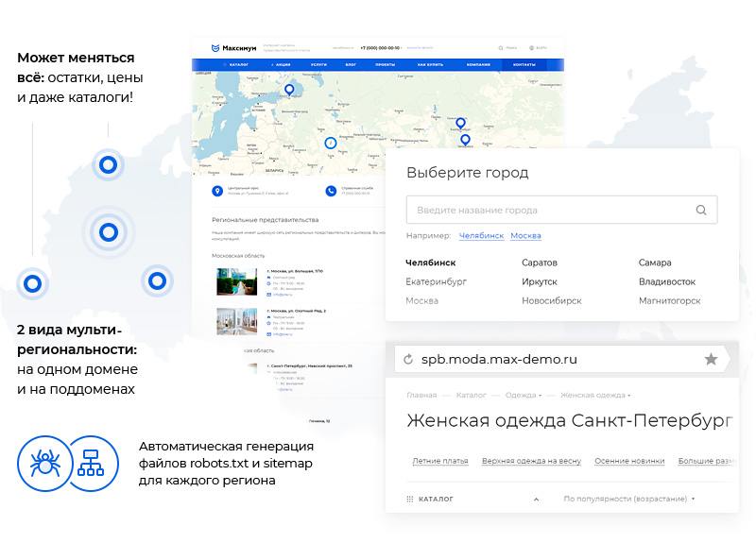Collapse the КАТАЛОГ panel via its chevron
Screen dimensions: 756x560
[x=536, y=498]
